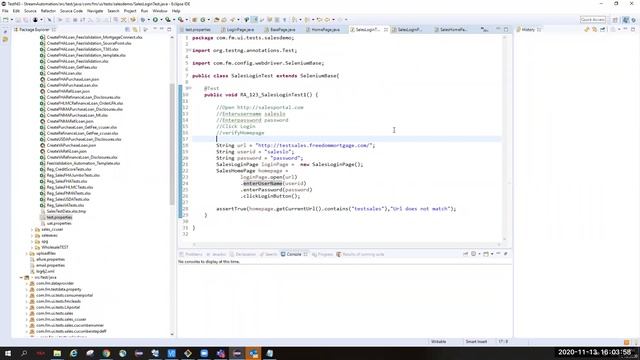This screenshot has height=360, width=640.
Task: Open File Explorer from the taskbar
Action: coord(57,353)
